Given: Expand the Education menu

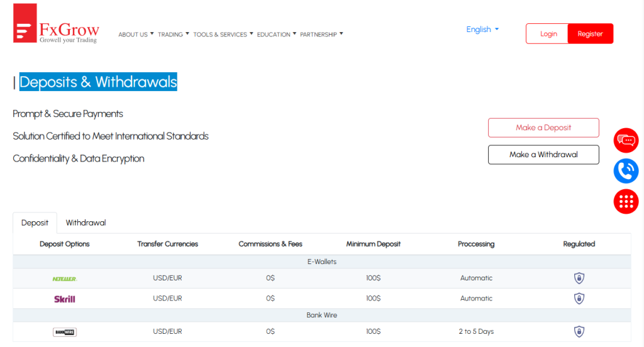Looking at the screenshot, I should tap(277, 35).
